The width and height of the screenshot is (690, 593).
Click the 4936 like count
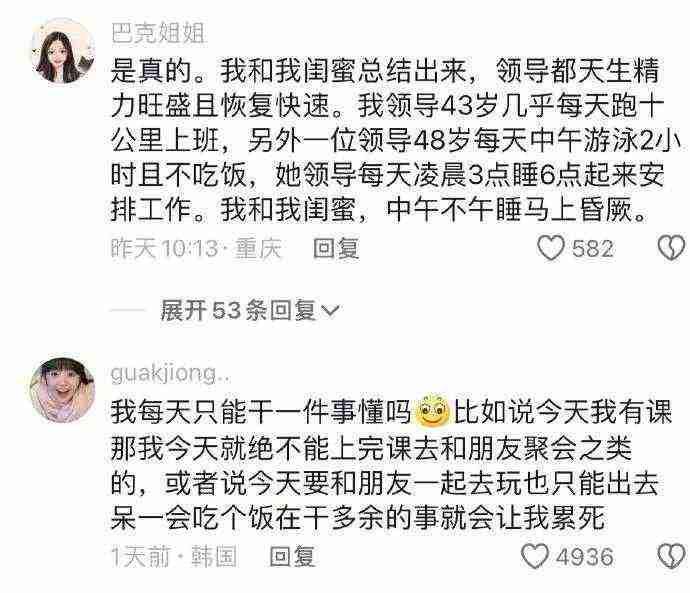click(584, 557)
